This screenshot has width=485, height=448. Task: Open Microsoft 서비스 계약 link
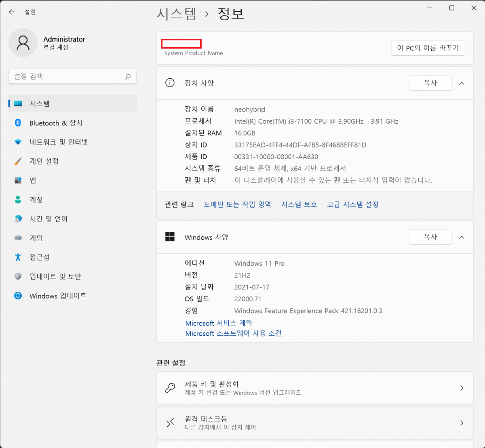(219, 323)
